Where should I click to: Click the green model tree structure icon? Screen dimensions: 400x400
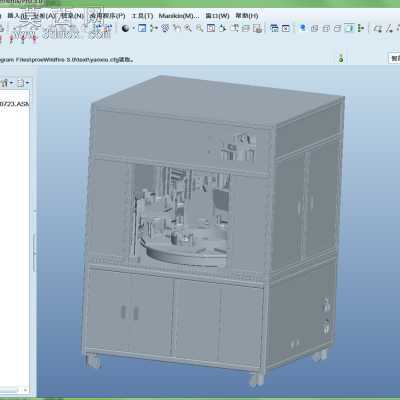point(360,28)
